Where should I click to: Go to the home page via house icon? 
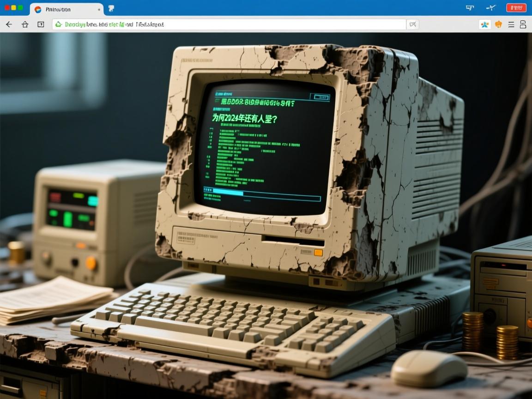[25, 24]
